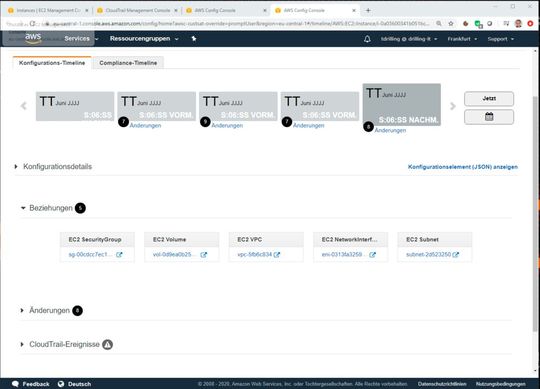
Task: Click the EC2 SecurityGroup card header
Action: pyautogui.click(x=97, y=239)
